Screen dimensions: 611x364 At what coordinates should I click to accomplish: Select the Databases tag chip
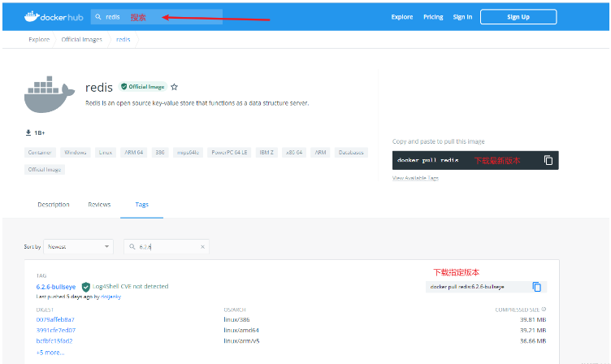[351, 153]
